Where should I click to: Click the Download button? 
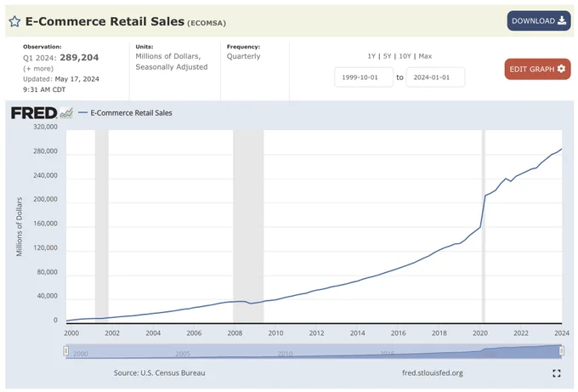click(x=539, y=20)
